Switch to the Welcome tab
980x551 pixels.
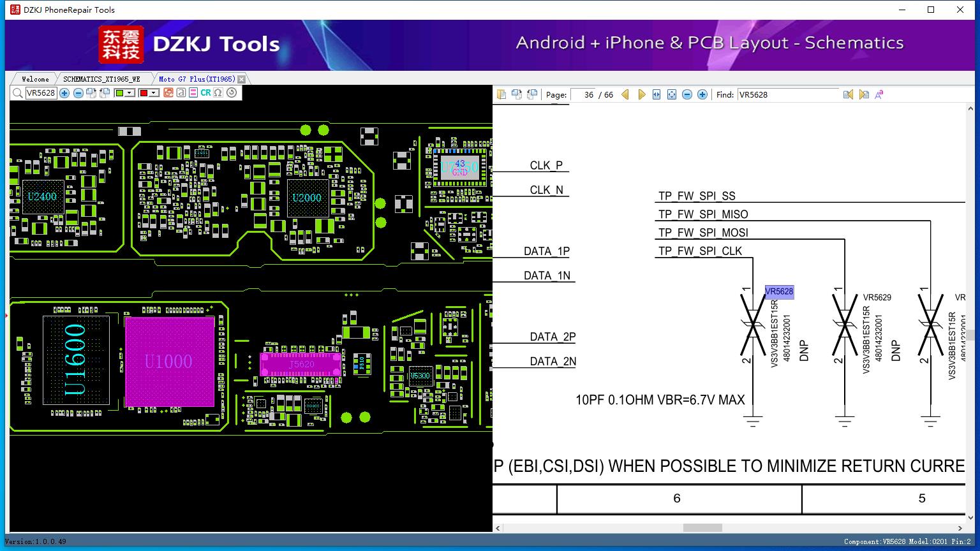35,79
